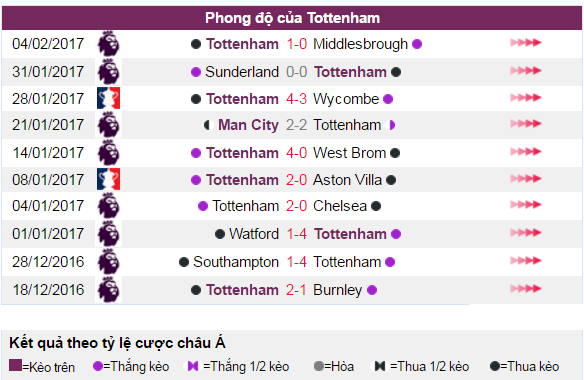Select Southampton team name
The image size is (584, 380).
[x=236, y=262]
